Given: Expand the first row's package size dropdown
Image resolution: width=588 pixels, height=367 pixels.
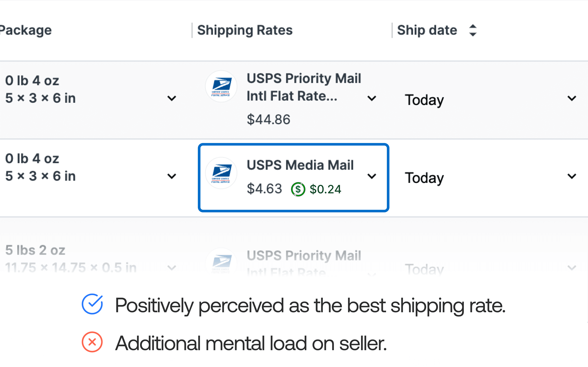Looking at the screenshot, I should click(172, 98).
